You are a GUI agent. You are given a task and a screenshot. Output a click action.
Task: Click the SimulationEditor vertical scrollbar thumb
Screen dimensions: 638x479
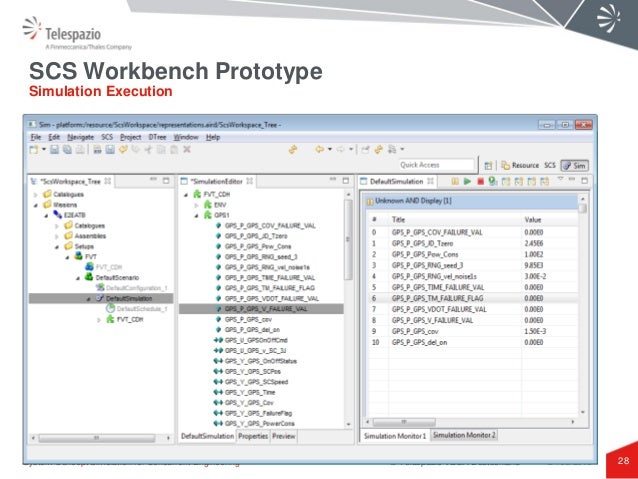coord(348,239)
